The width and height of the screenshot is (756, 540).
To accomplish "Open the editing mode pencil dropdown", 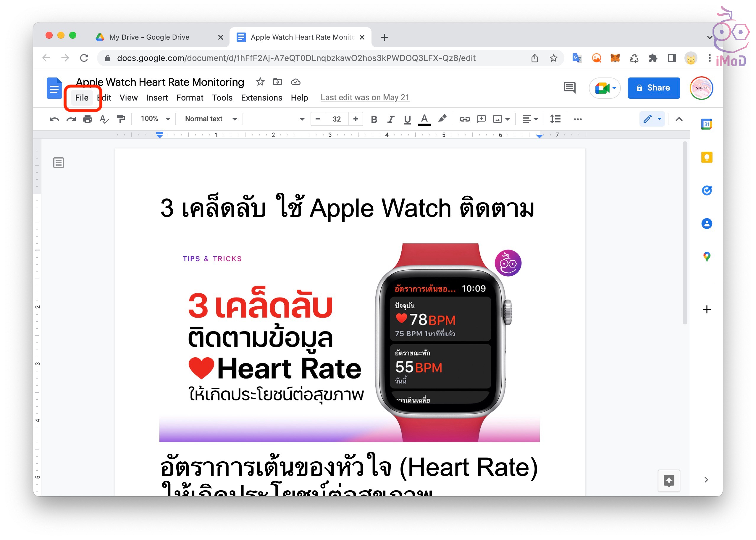I will click(652, 119).
